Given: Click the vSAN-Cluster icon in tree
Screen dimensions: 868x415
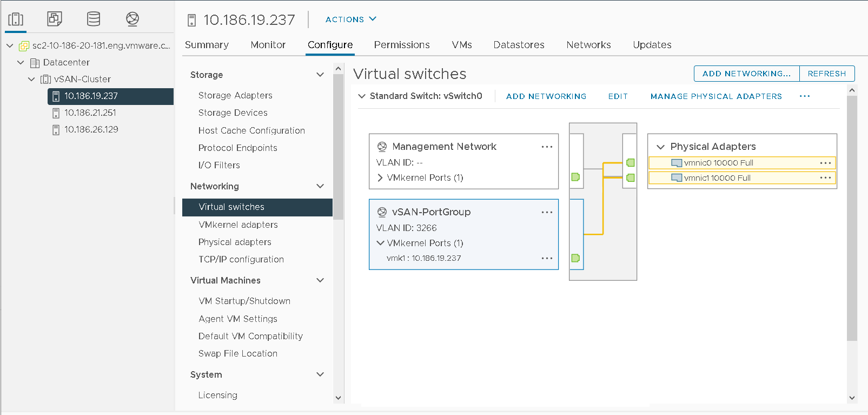Looking at the screenshot, I should click(x=45, y=80).
